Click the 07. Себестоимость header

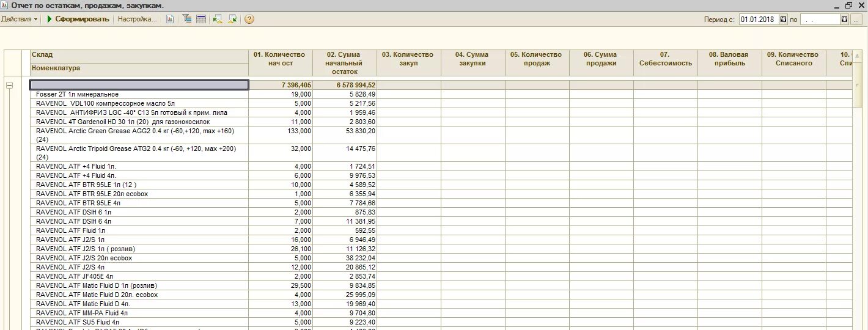click(x=666, y=63)
